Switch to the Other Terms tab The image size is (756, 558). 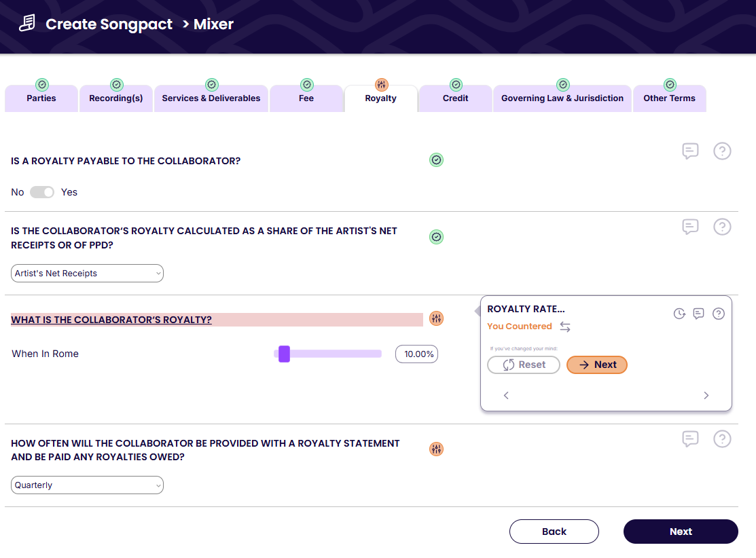coord(669,98)
